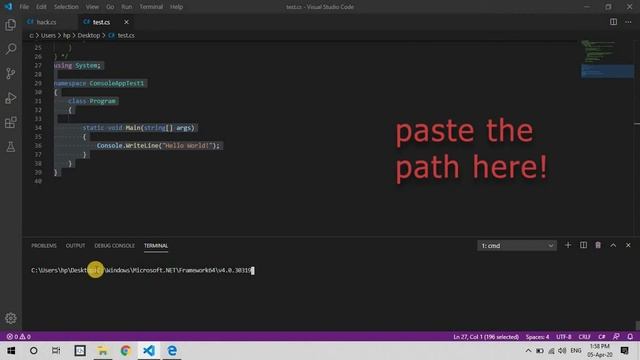
Task: Create a new terminal with plus icon
Action: point(568,245)
